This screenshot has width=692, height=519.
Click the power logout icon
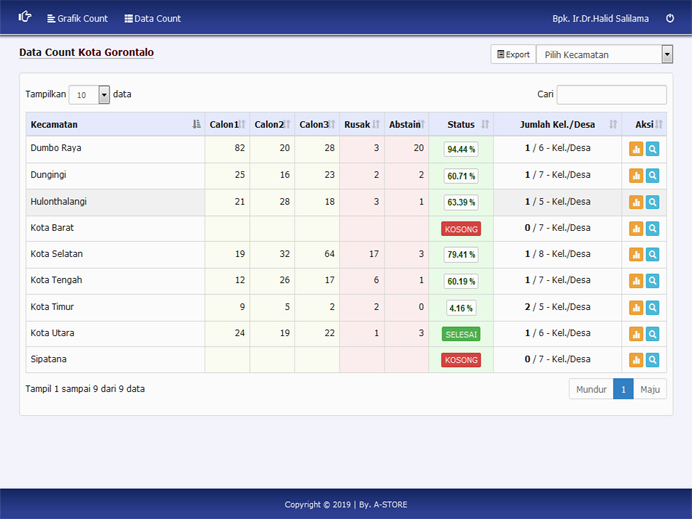tap(670, 18)
